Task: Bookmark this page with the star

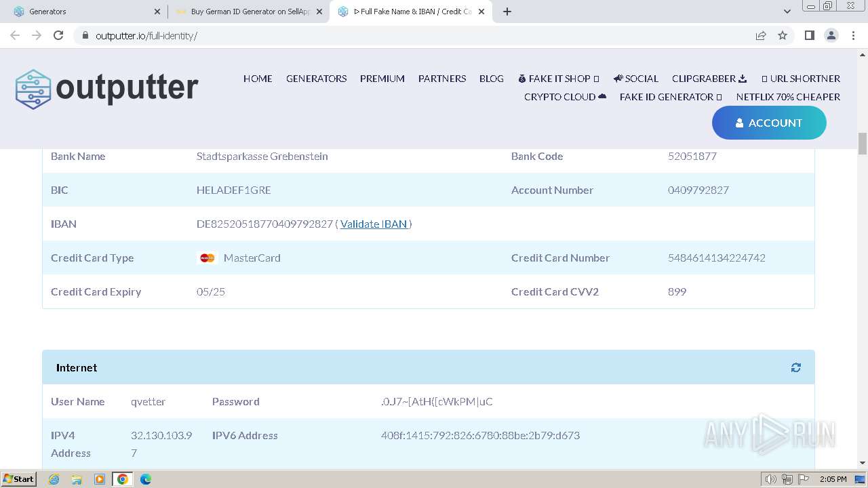Action: (783, 35)
